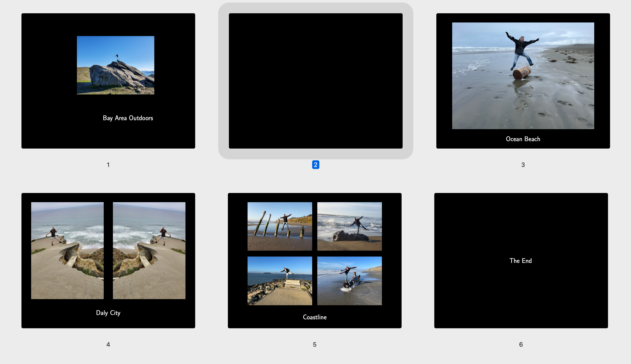Select The End slide thumbnail

(x=521, y=261)
